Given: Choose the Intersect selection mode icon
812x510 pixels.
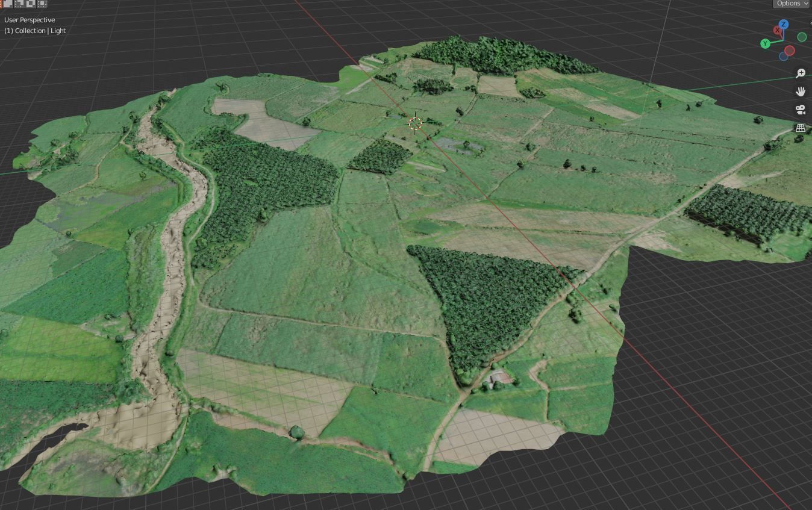Looking at the screenshot, I should point(42,3).
